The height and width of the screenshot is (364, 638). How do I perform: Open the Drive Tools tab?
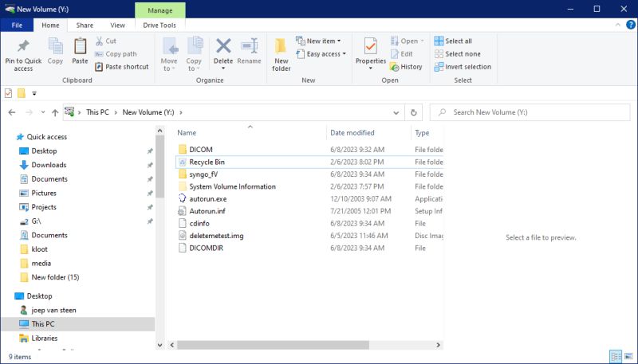click(x=159, y=25)
